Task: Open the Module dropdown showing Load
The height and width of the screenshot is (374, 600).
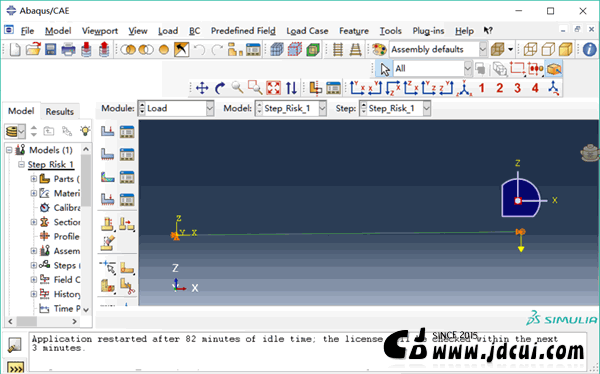Action: pos(176,108)
